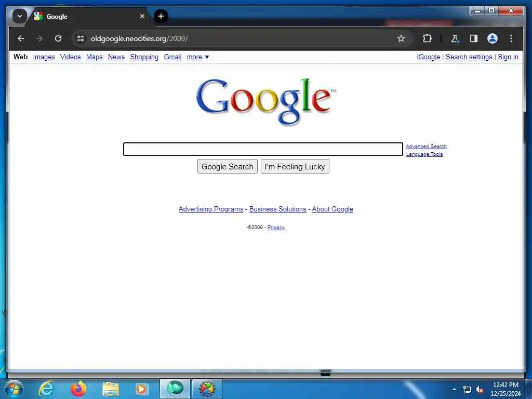Open Chrome three-dot menu
Image resolution: width=532 pixels, height=399 pixels.
[x=511, y=38]
